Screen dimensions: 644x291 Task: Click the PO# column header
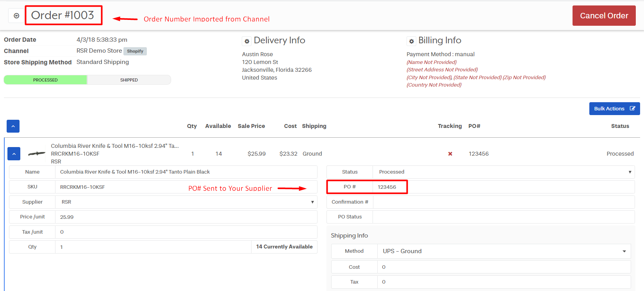[x=474, y=126]
